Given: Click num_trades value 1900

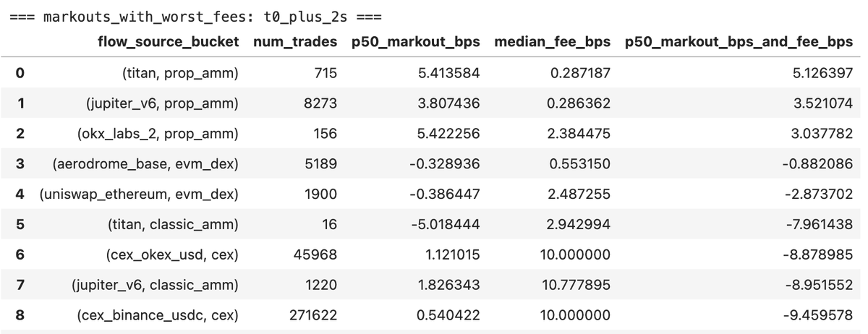Looking at the screenshot, I should pyautogui.click(x=322, y=194).
